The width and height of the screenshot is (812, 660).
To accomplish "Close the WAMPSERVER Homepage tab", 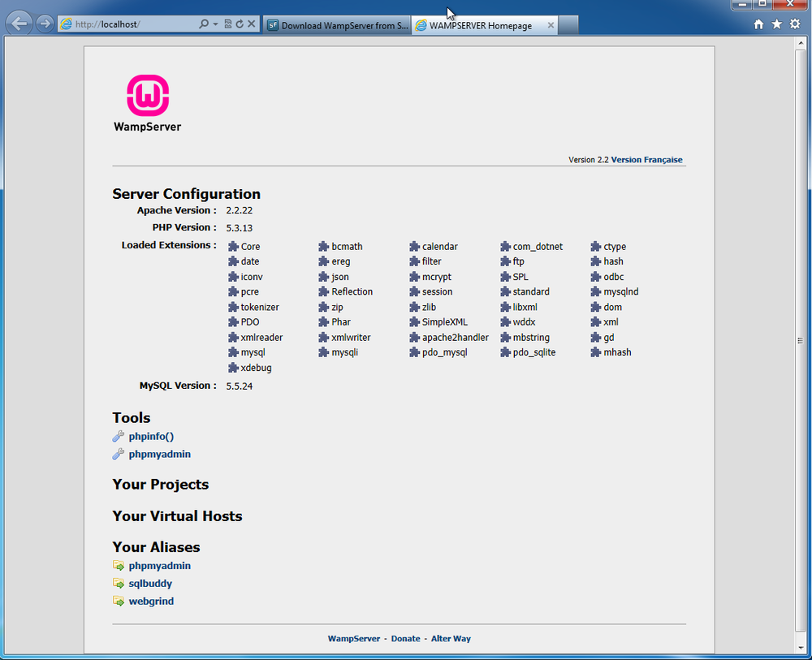I will (x=551, y=25).
